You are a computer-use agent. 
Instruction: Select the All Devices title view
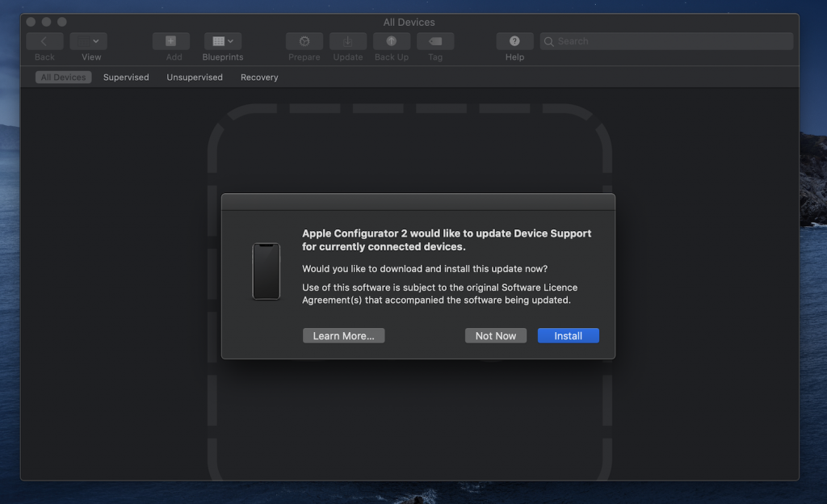[x=409, y=22]
